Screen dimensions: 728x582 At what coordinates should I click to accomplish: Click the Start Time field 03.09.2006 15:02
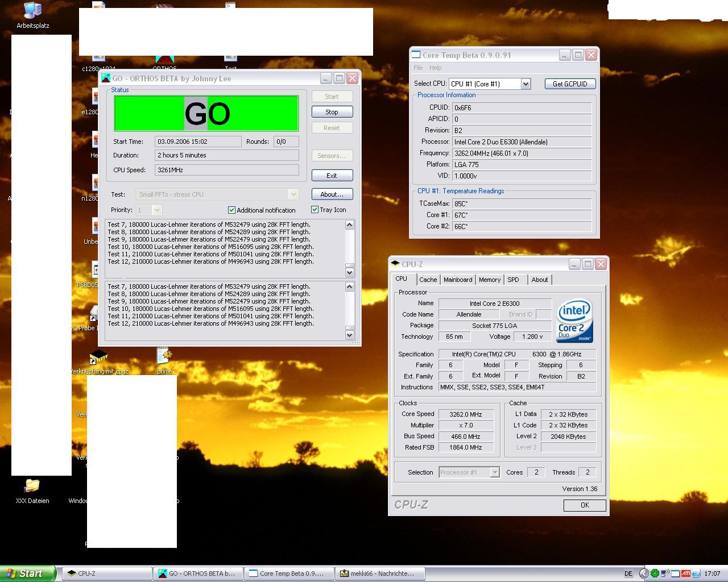tap(198, 142)
